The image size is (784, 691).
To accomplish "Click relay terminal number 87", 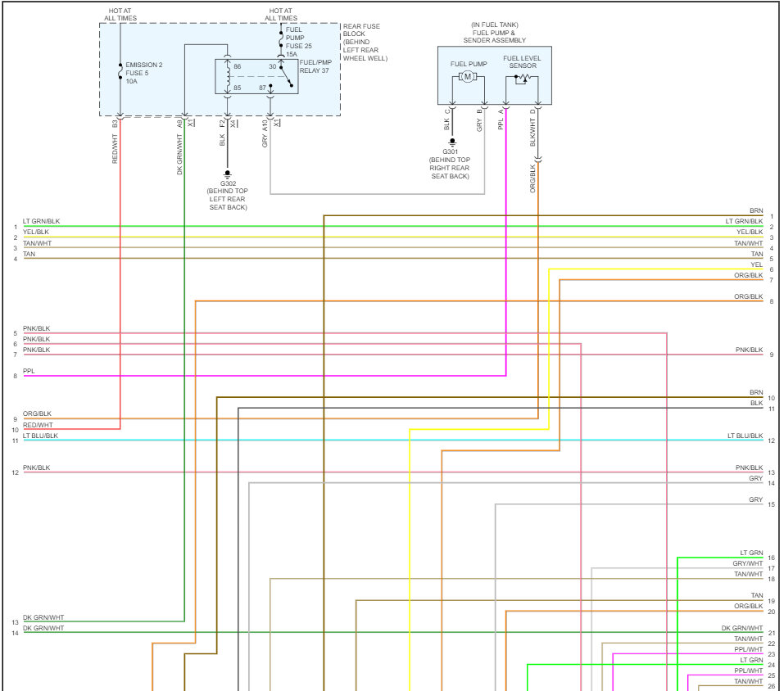I will (262, 88).
